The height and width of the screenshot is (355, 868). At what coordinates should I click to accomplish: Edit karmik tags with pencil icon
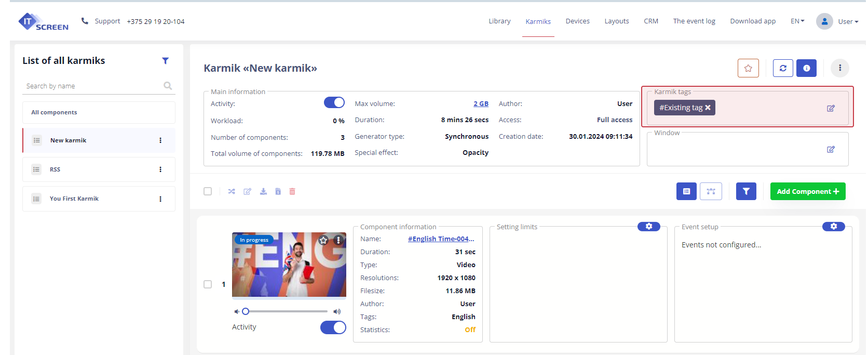click(x=831, y=108)
